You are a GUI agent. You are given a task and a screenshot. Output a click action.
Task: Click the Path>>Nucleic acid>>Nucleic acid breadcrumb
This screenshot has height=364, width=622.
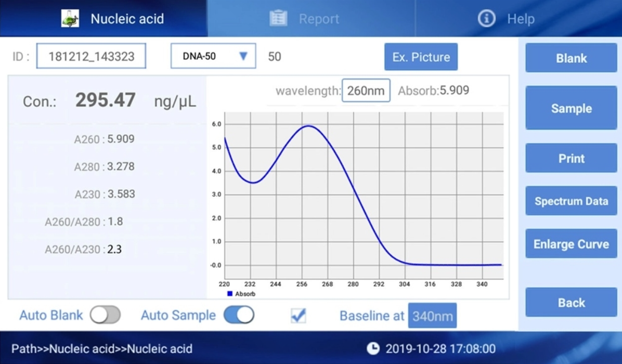coord(102,348)
